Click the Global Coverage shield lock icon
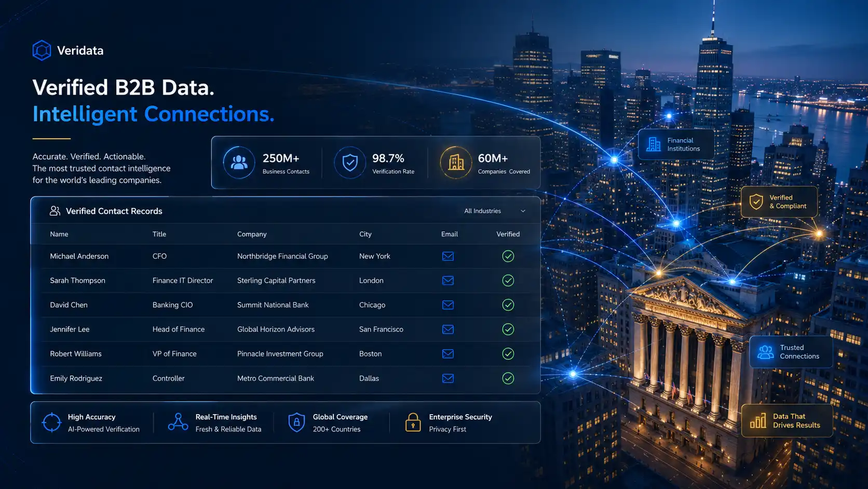The image size is (868, 489). point(296,422)
